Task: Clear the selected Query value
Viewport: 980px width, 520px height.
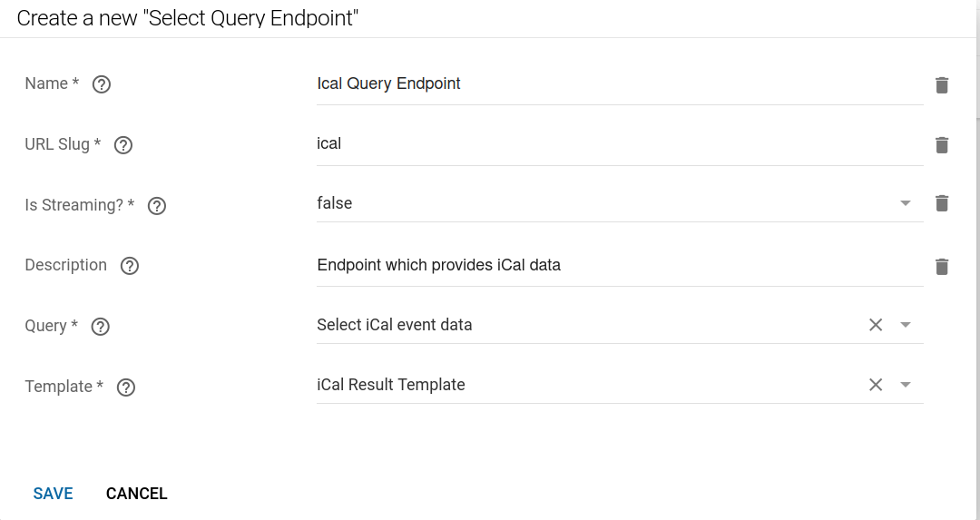Action: click(876, 325)
